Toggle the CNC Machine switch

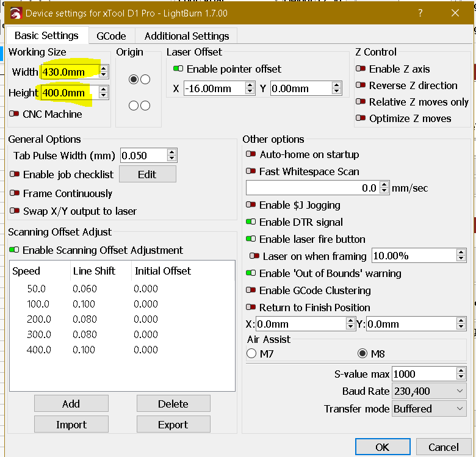pos(14,114)
